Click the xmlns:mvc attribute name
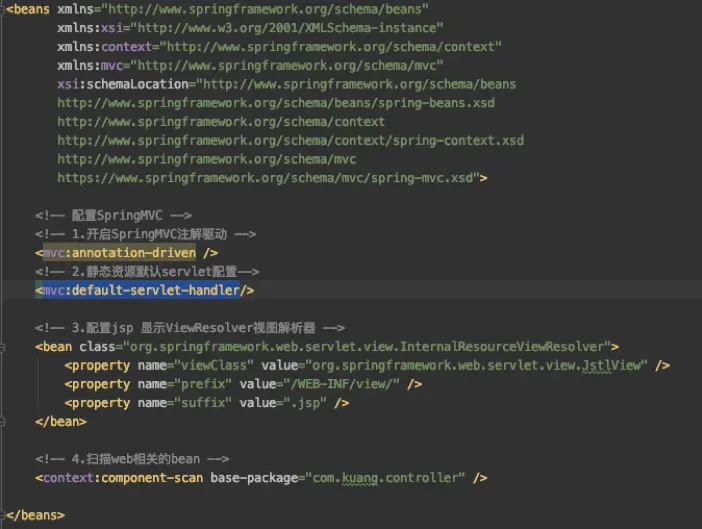 click(x=90, y=65)
